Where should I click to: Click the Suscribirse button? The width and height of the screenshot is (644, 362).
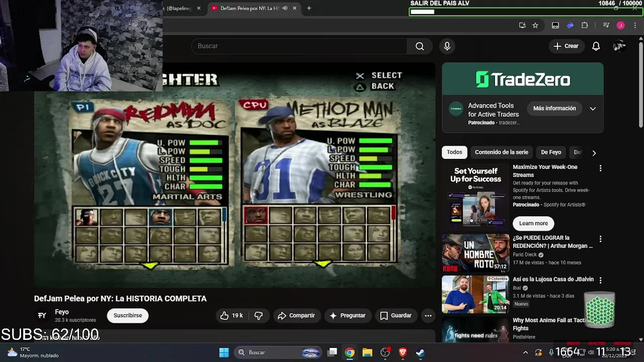pos(128,316)
